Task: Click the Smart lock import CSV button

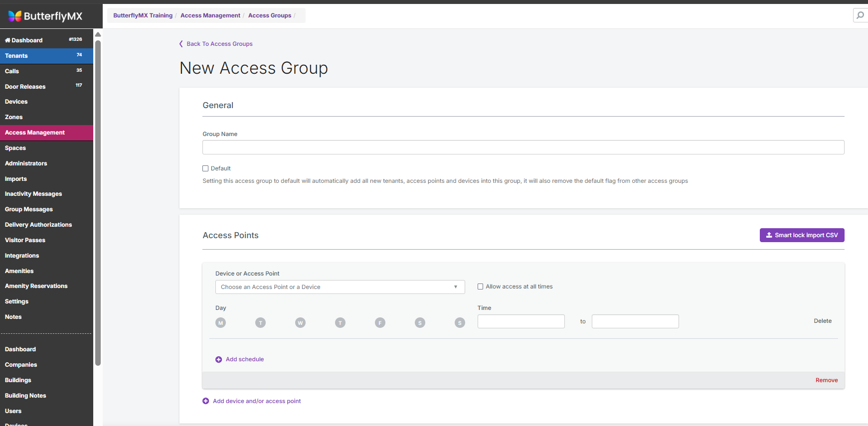Action: pos(802,235)
